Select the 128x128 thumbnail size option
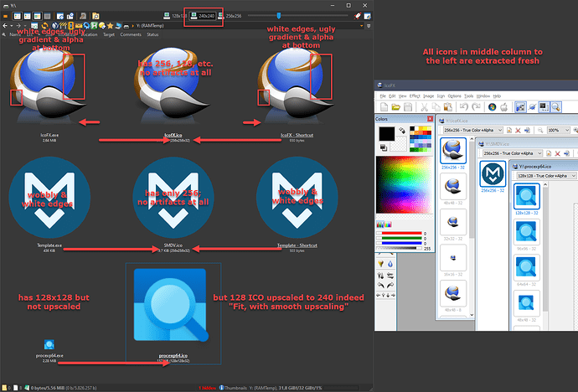 point(175,16)
